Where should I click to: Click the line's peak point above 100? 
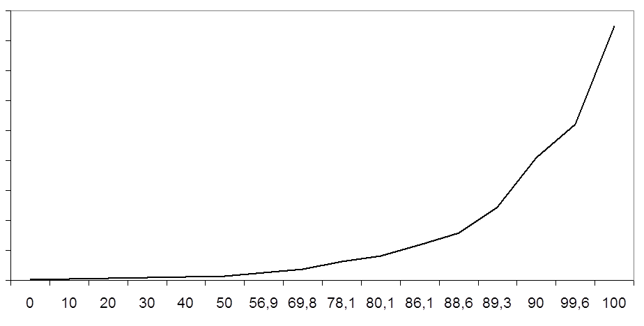click(614, 26)
